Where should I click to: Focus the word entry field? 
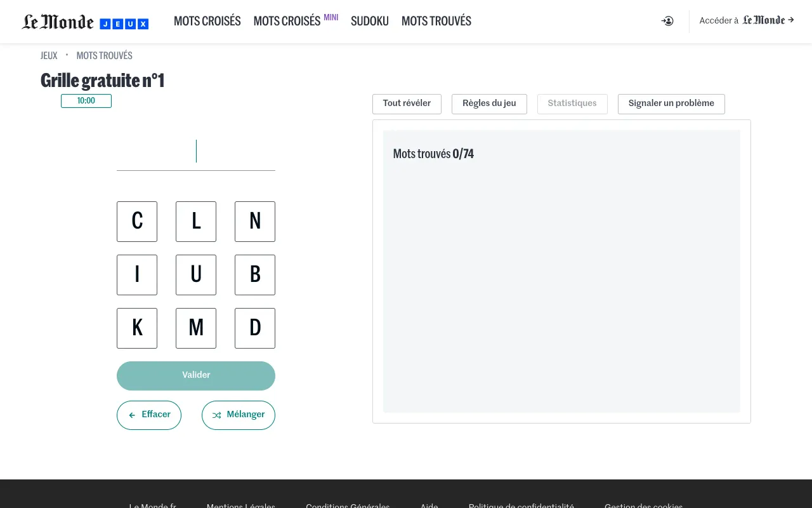pyautogui.click(x=196, y=152)
